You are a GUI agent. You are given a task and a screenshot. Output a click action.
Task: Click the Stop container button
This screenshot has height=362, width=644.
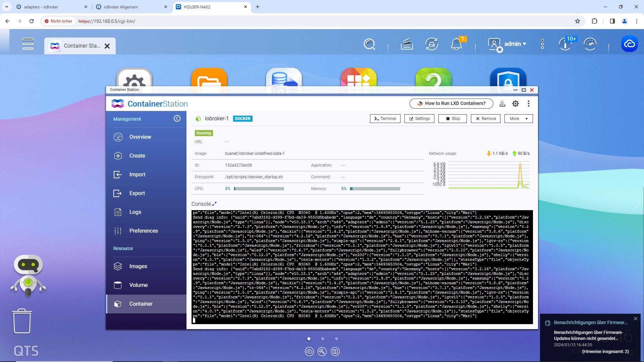click(x=452, y=119)
